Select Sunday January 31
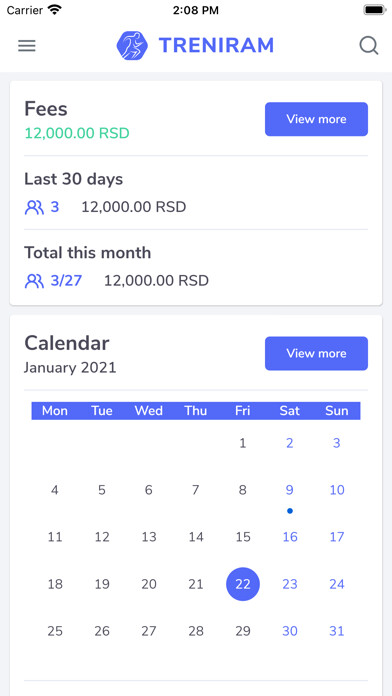 (x=337, y=631)
